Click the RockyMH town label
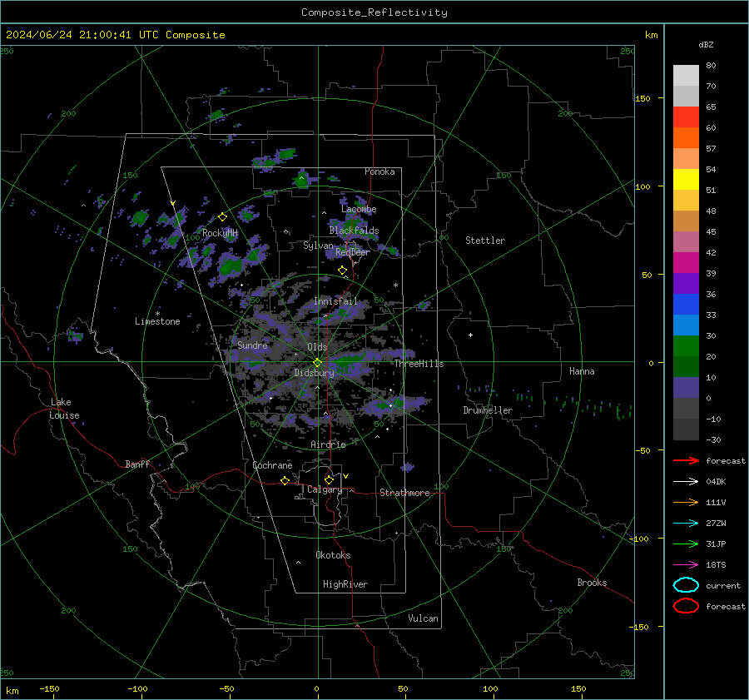This screenshot has height=700, width=749. tap(220, 233)
